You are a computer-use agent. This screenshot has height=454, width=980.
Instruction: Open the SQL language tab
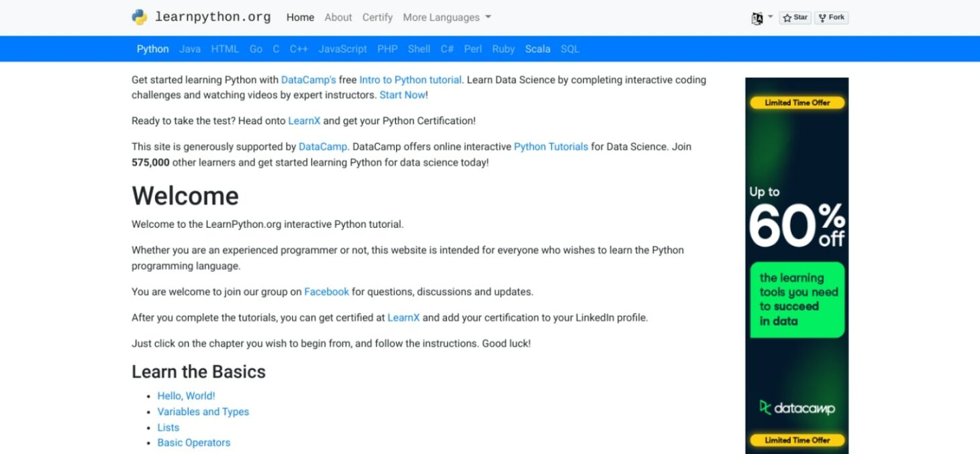click(x=570, y=49)
